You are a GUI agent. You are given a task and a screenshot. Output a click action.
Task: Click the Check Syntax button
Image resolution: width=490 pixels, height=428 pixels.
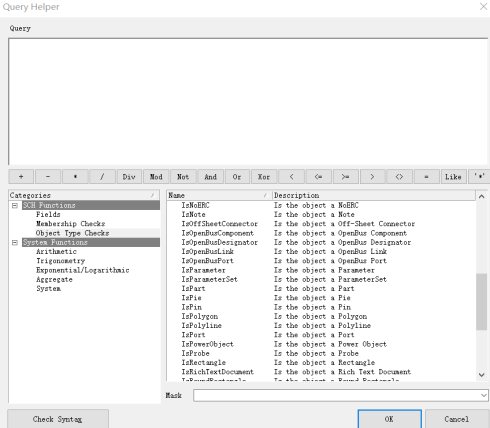point(58,419)
